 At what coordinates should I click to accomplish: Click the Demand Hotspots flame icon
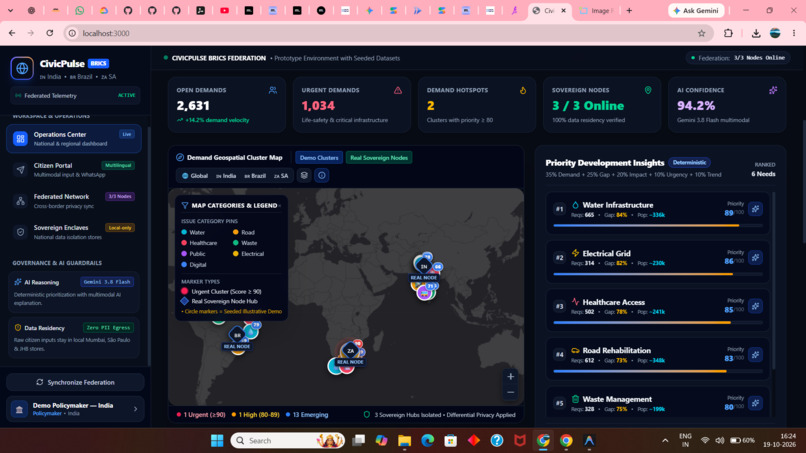[523, 90]
